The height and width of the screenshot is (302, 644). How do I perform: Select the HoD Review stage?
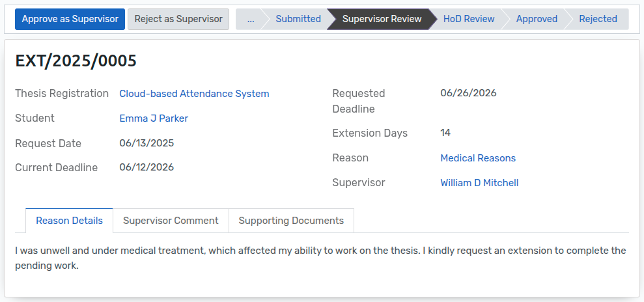click(x=469, y=19)
